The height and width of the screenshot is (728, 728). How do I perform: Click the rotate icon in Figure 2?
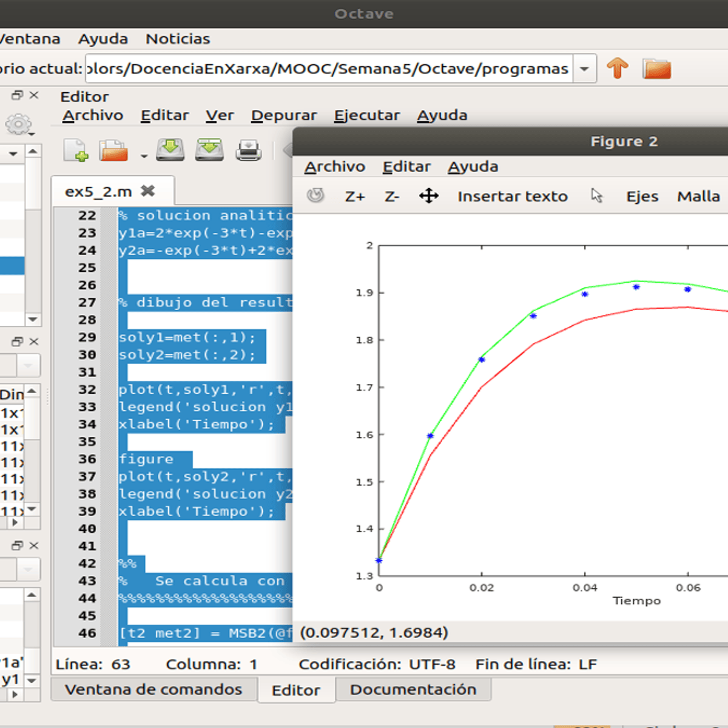[315, 195]
